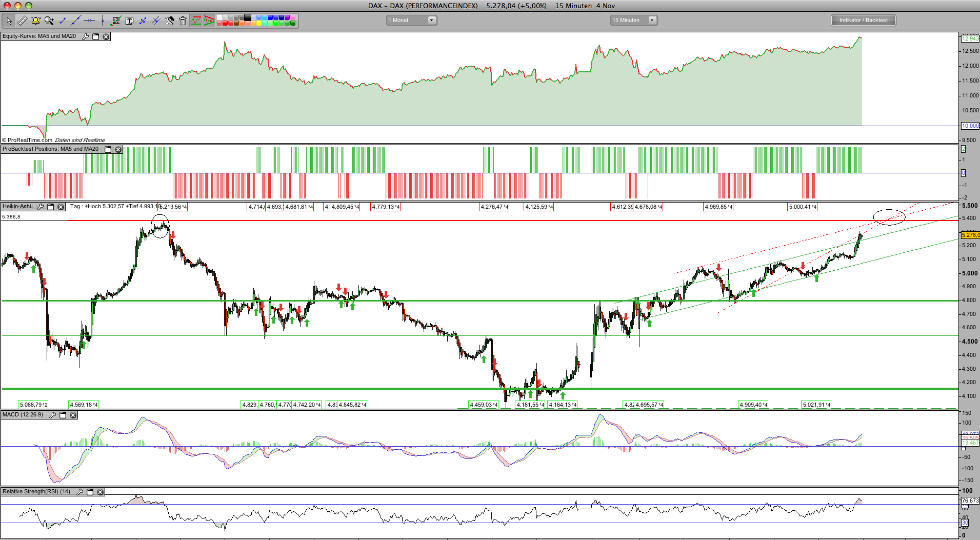Image resolution: width=980 pixels, height=540 pixels.
Task: Select the text annotation tool
Action: (x=129, y=21)
